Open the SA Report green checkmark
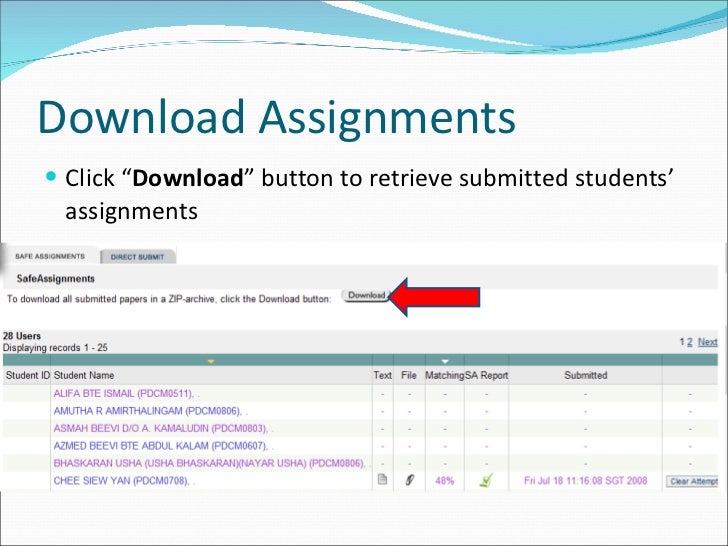This screenshot has width=728, height=546. [486, 480]
